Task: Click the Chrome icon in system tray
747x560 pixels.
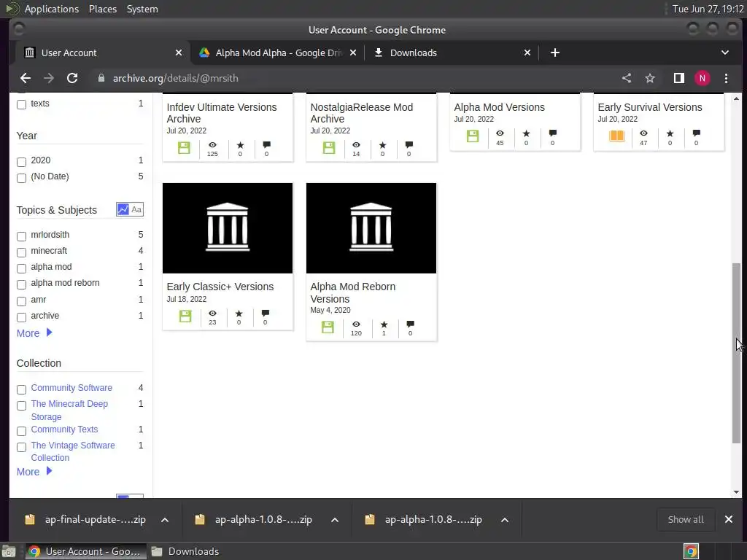Action: pyautogui.click(x=691, y=551)
